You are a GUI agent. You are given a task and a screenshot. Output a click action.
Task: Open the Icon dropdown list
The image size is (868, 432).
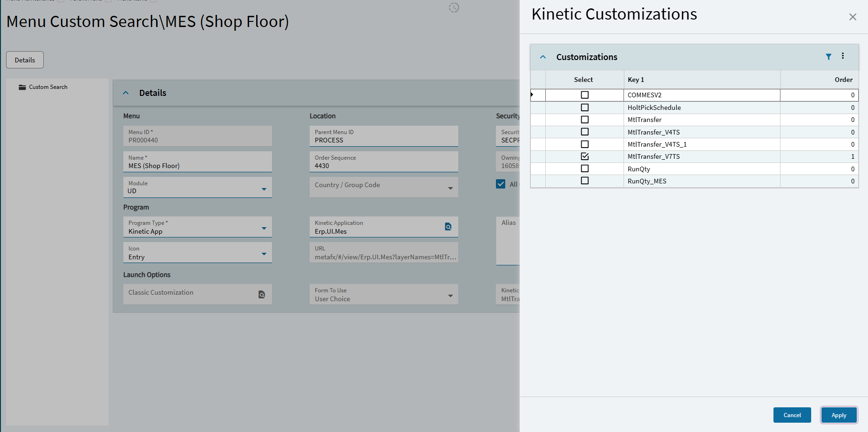pyautogui.click(x=264, y=254)
